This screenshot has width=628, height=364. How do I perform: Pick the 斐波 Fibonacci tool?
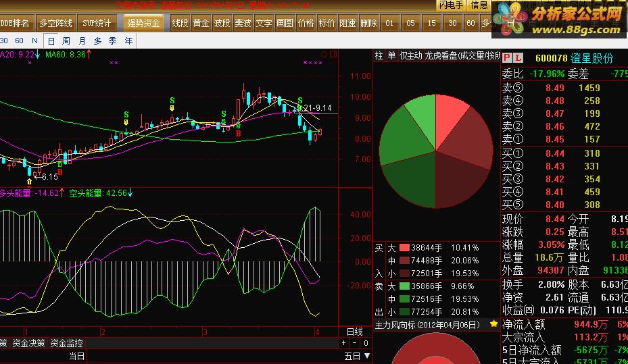tap(242, 23)
